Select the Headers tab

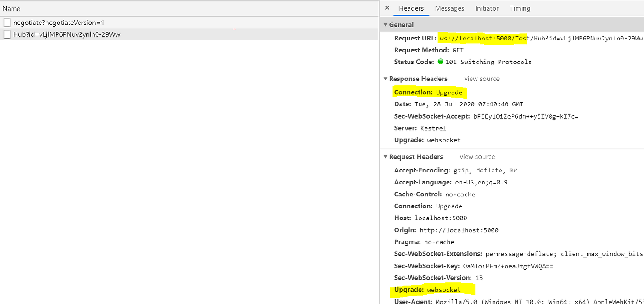pyautogui.click(x=411, y=8)
